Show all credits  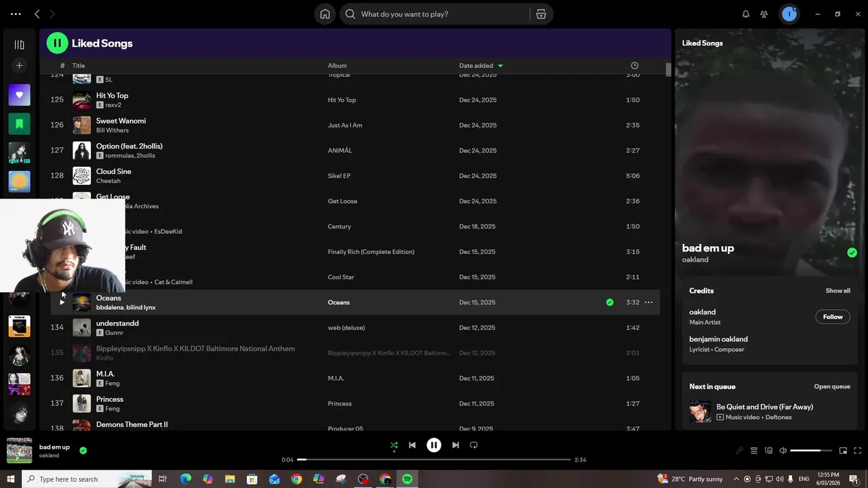tap(837, 291)
